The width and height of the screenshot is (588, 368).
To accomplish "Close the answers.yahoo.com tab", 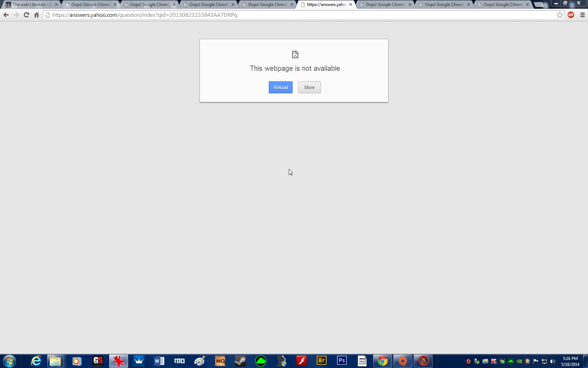I will 351,5.
